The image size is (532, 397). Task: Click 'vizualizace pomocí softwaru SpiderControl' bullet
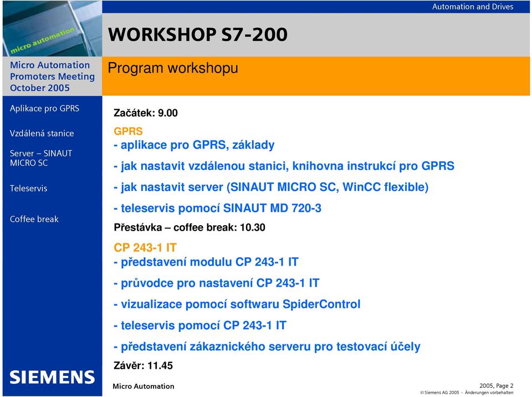click(x=237, y=304)
